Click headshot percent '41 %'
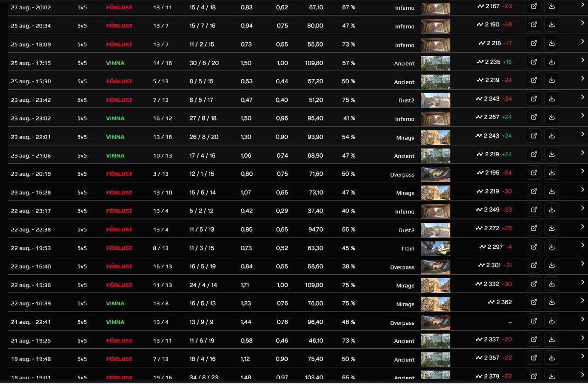 [349, 119]
